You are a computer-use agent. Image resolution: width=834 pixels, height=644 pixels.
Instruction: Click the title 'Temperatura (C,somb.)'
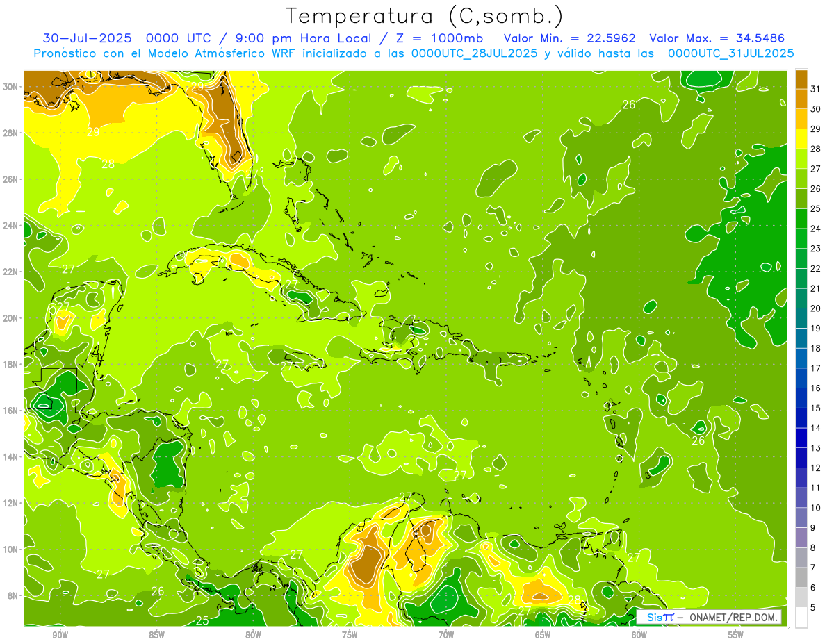(x=425, y=16)
